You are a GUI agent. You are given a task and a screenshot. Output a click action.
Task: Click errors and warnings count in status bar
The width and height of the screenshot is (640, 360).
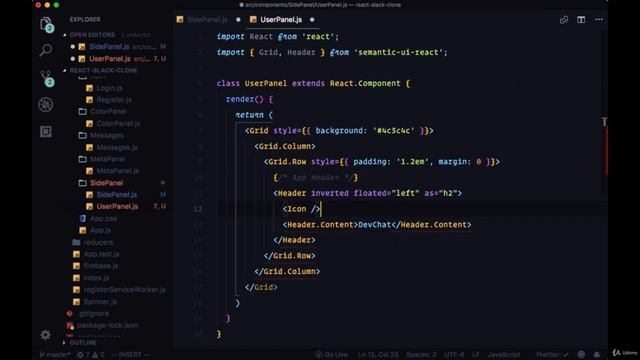(91, 355)
